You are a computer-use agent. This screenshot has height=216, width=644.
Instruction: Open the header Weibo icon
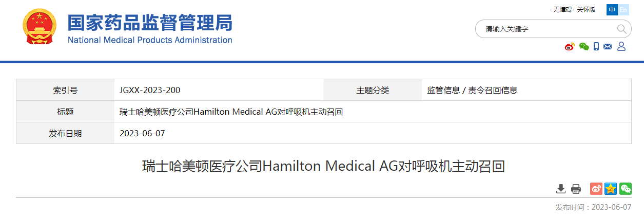(x=570, y=47)
